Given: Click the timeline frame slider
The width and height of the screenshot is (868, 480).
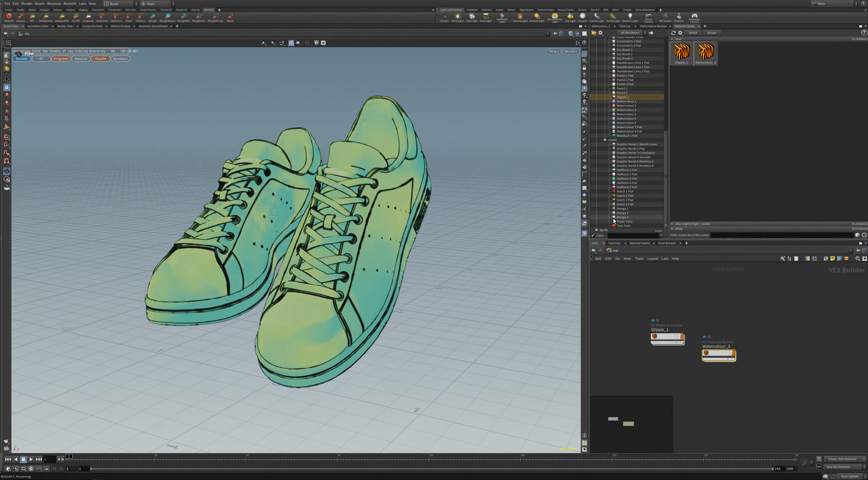Looking at the screenshot, I should pyautogui.click(x=70, y=456).
